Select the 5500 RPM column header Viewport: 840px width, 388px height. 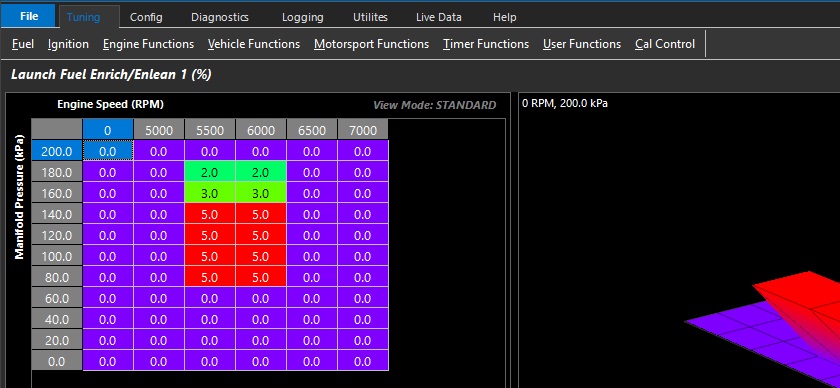coord(209,130)
